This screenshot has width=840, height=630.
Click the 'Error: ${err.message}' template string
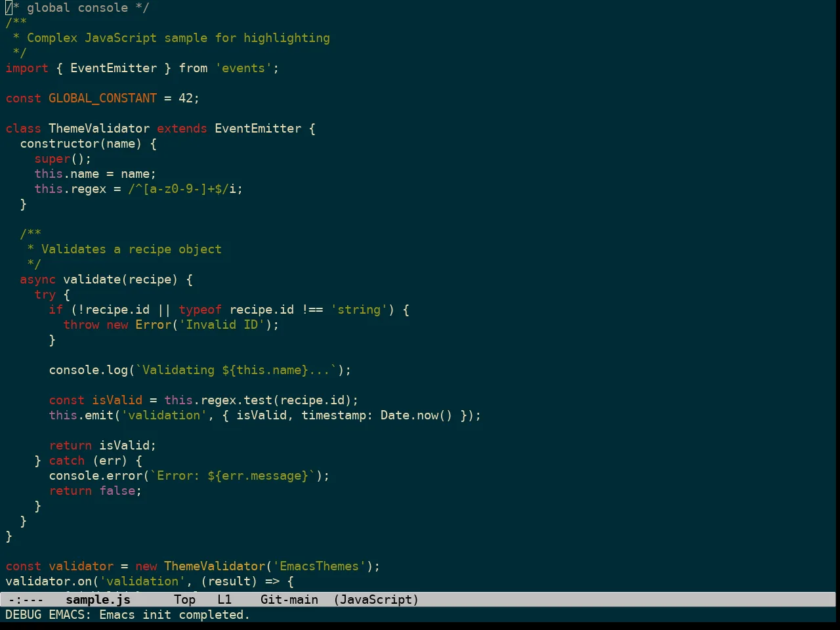point(232,476)
